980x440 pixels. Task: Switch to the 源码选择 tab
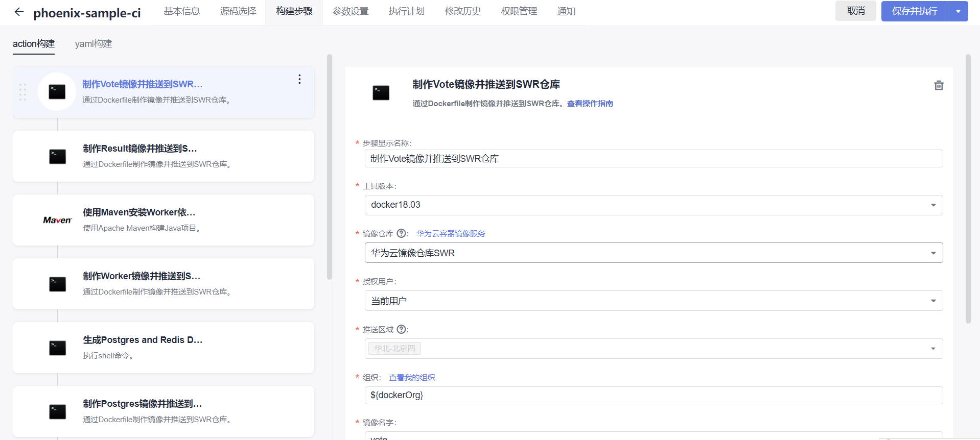[238, 11]
